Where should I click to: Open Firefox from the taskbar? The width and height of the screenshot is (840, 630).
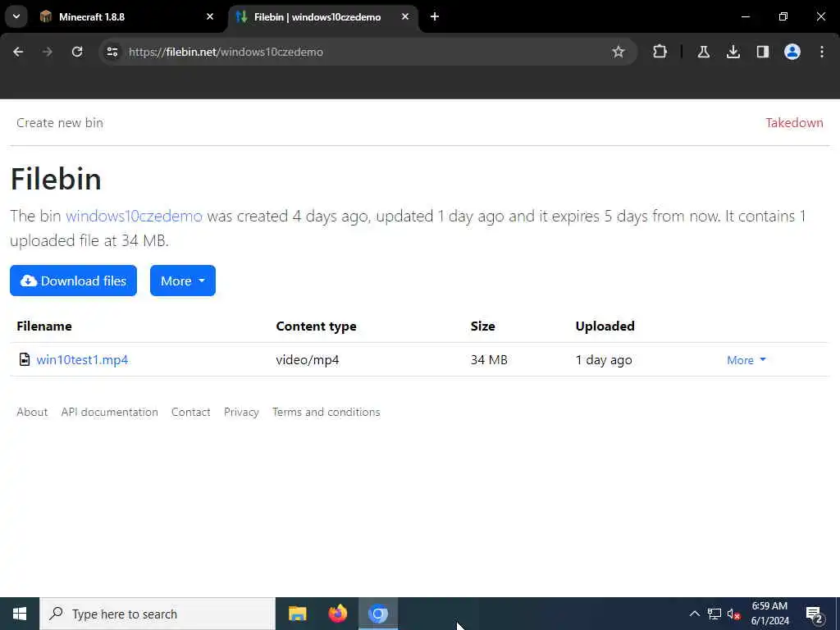[337, 614]
